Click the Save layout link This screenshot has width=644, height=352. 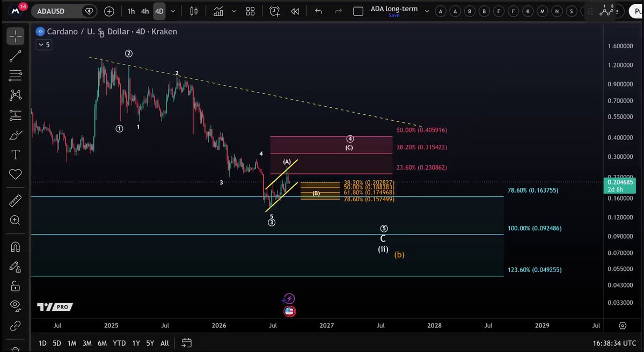pyautogui.click(x=394, y=16)
